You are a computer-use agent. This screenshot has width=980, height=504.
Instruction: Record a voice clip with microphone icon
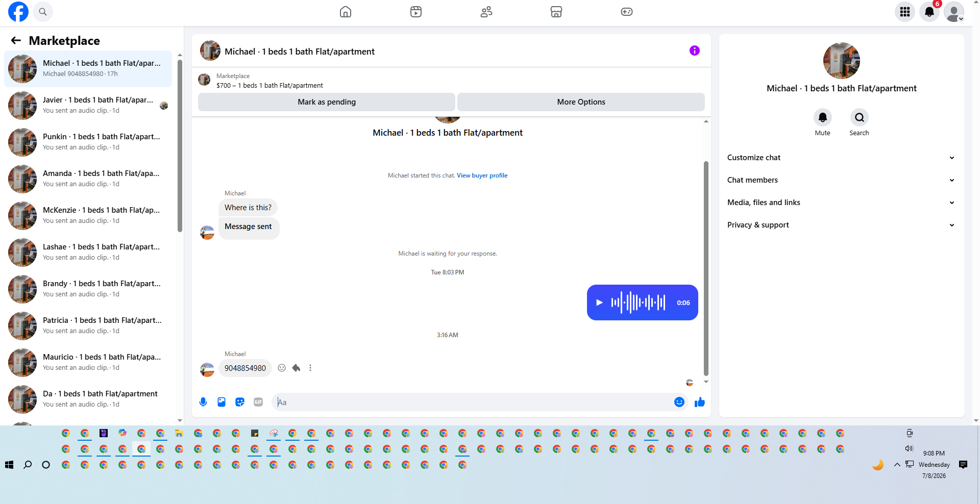pyautogui.click(x=203, y=402)
